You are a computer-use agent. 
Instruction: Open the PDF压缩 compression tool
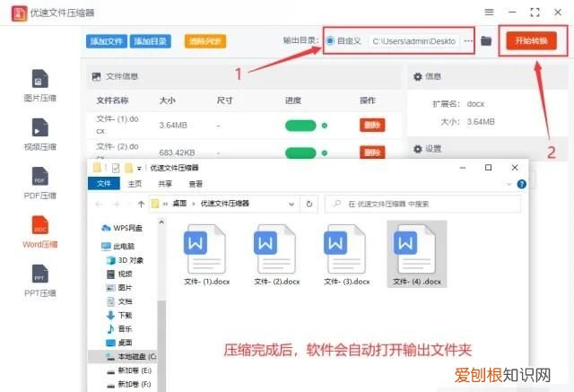pos(39,183)
